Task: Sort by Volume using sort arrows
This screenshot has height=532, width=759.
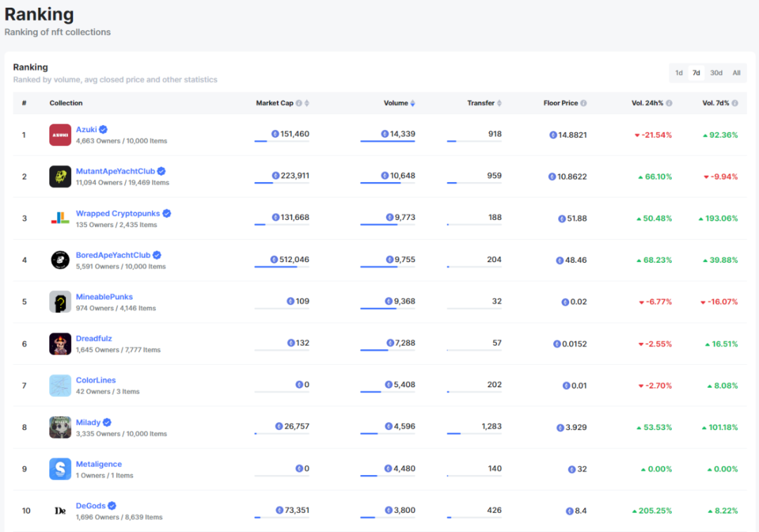Action: [413, 103]
